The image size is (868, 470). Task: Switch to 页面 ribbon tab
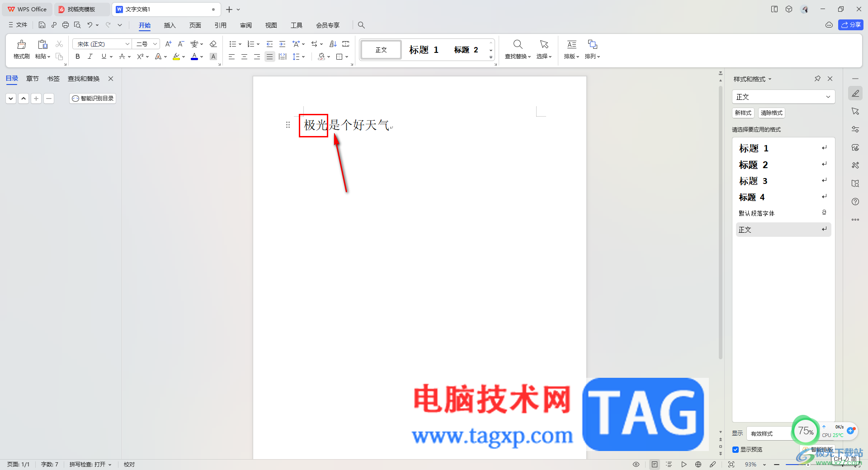tap(195, 25)
